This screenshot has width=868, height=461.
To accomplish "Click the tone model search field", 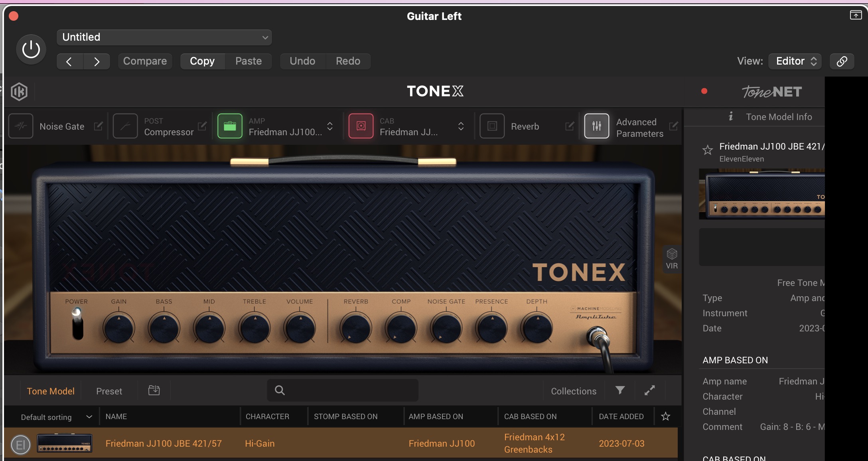I will pyautogui.click(x=343, y=390).
